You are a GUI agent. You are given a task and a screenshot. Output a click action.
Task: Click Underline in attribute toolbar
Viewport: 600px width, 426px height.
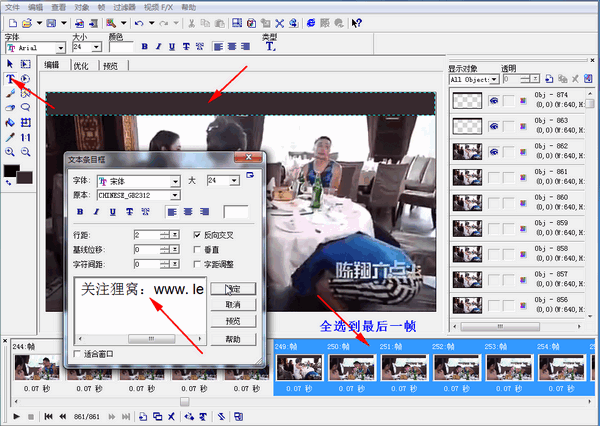pyautogui.click(x=172, y=47)
